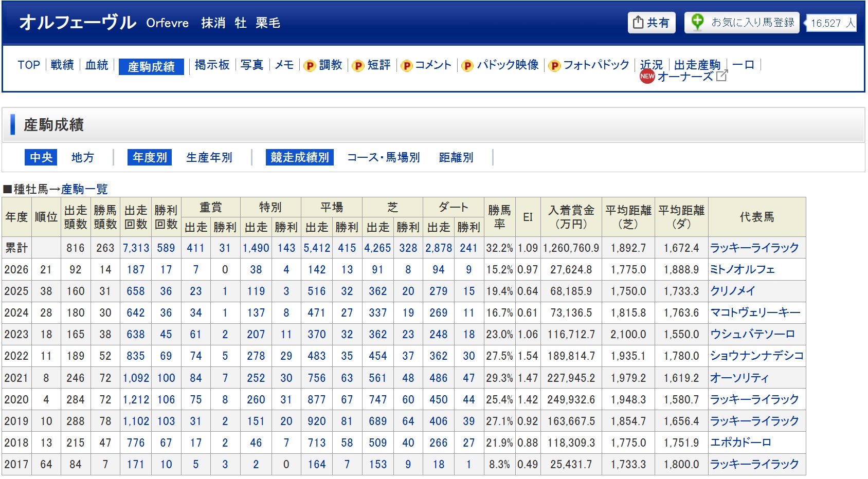Open the external link icon after オーナーズ
The image size is (868, 479).
tap(722, 76)
